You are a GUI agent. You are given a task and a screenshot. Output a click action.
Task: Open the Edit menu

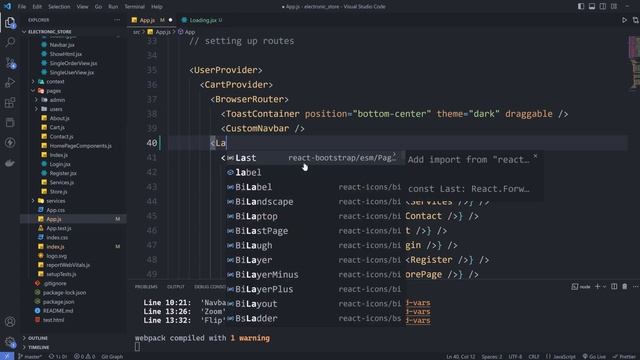coord(37,7)
